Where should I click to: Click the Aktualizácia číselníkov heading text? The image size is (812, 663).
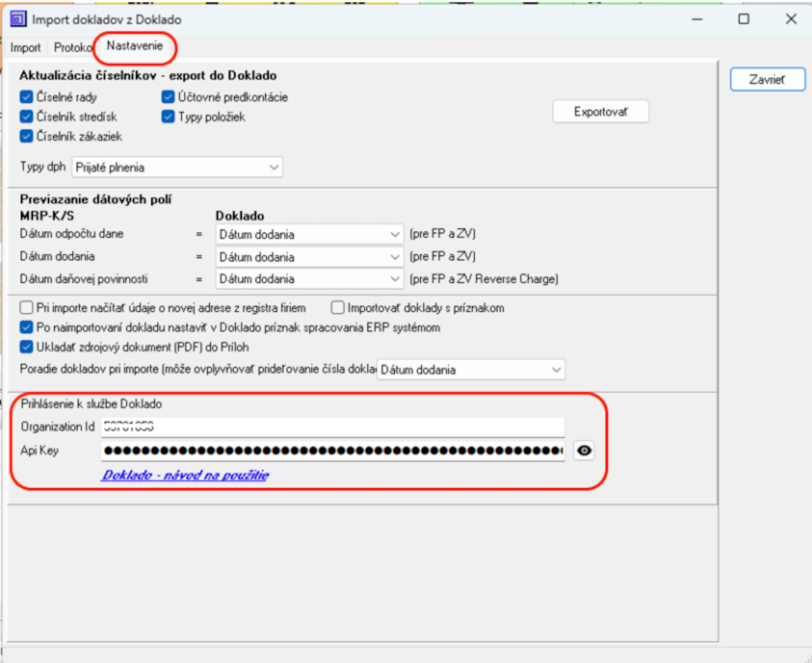[148, 76]
